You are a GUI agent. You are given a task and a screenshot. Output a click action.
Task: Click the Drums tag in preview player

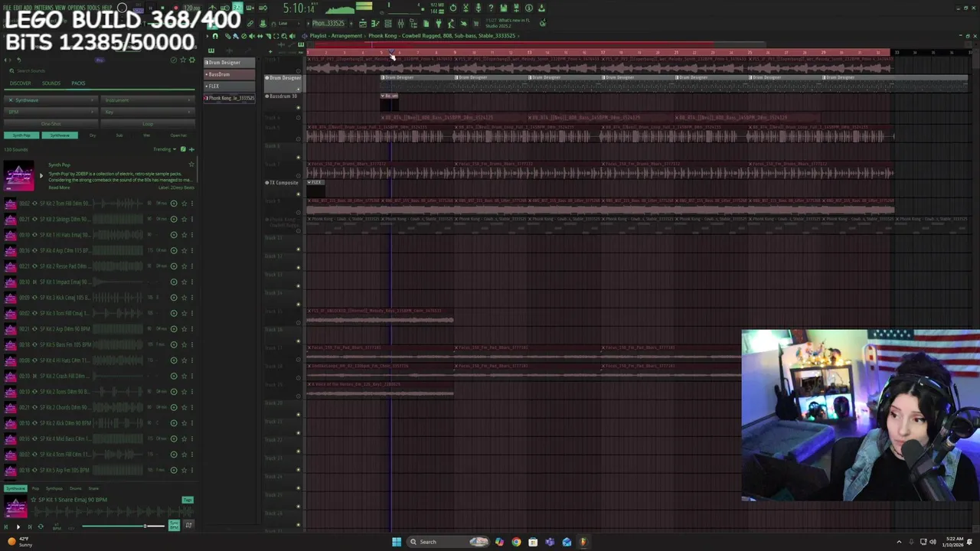75,488
